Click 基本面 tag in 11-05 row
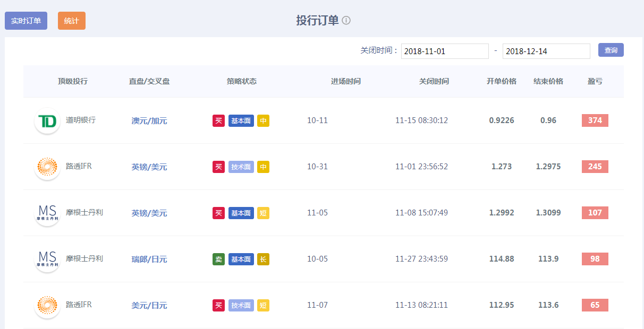This screenshot has height=329, width=644. tap(241, 213)
